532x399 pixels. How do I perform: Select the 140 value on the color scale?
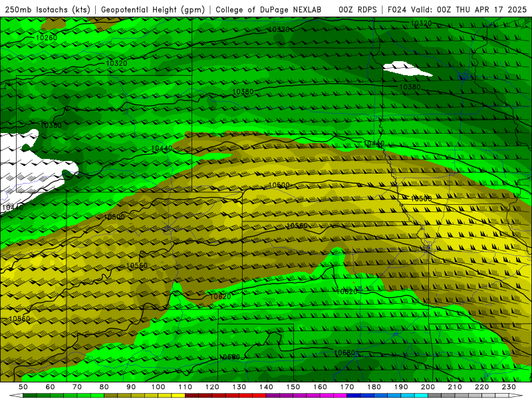tap(267, 387)
